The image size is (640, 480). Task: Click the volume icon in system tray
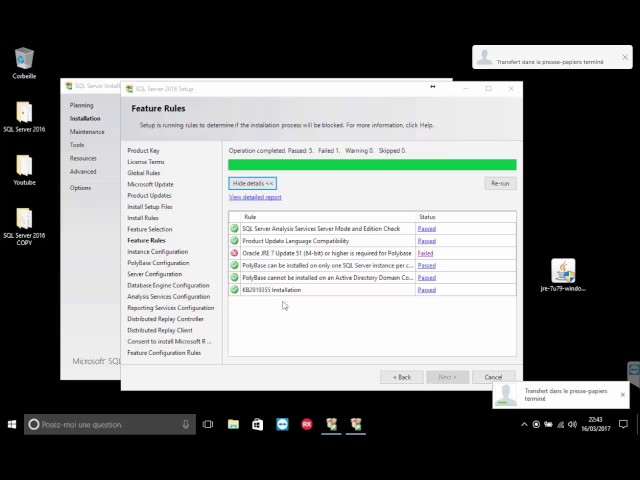(572, 424)
